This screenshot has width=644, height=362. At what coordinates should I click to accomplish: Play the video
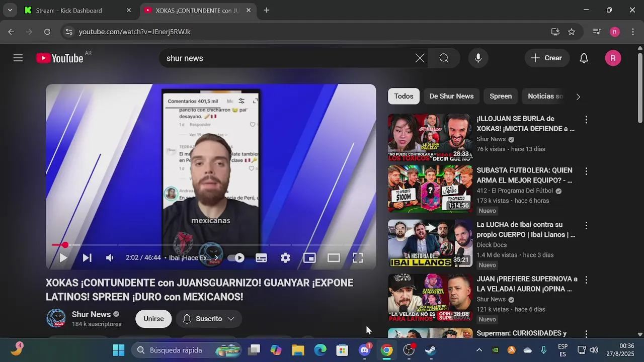[63, 258]
